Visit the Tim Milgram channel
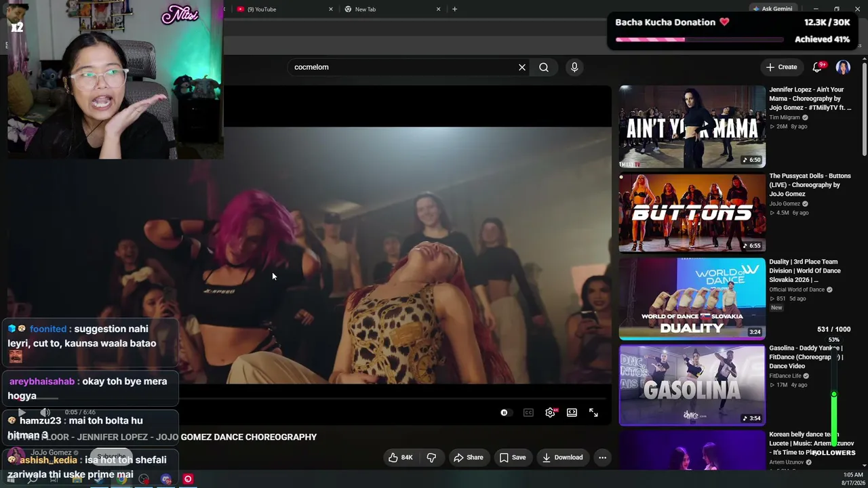Viewport: 868px width, 488px height. (785, 117)
